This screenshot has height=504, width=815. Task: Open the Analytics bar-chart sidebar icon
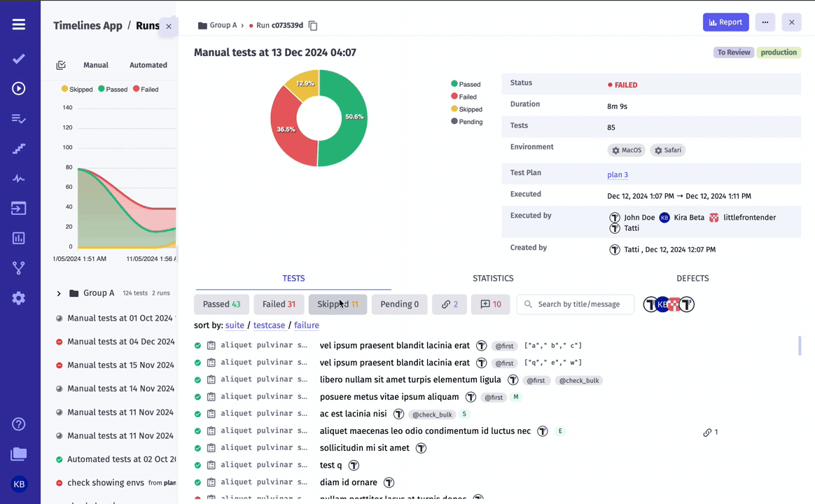(19, 239)
